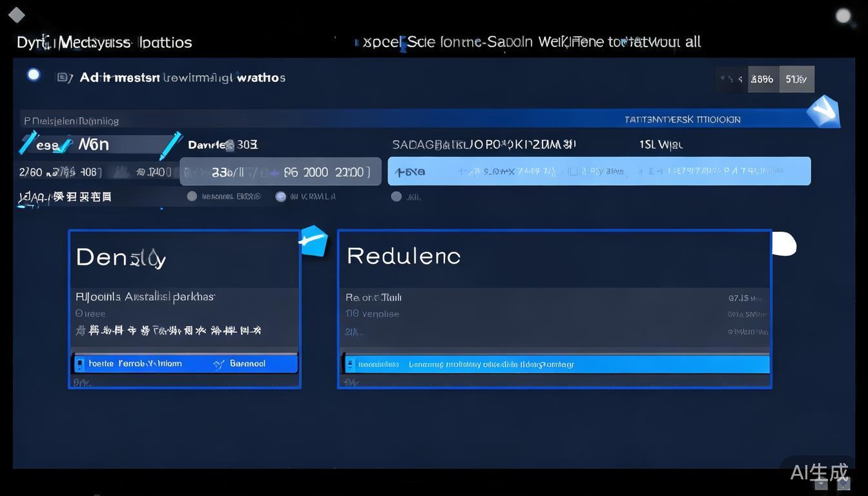Click the round white icon at top-right
Screen dimensions: 868x496
[x=843, y=15]
